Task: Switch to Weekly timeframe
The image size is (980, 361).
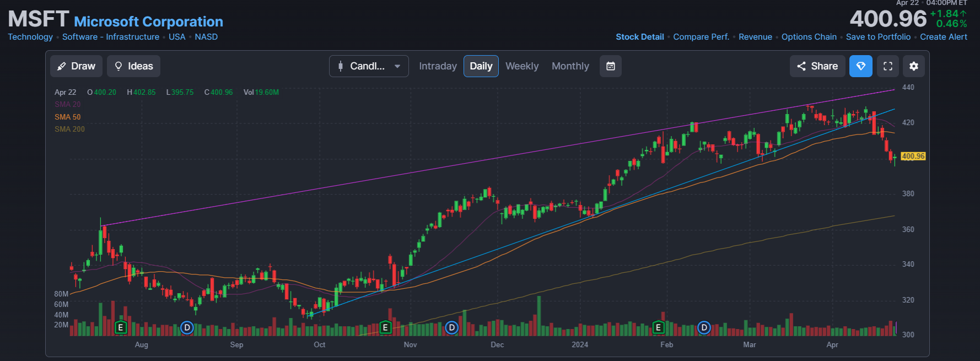Action: [522, 66]
